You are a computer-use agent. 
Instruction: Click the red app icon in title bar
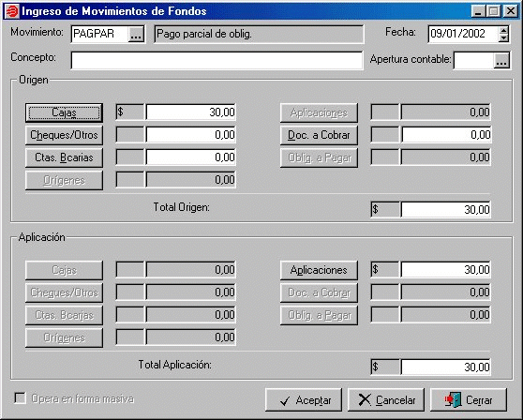click(13, 11)
